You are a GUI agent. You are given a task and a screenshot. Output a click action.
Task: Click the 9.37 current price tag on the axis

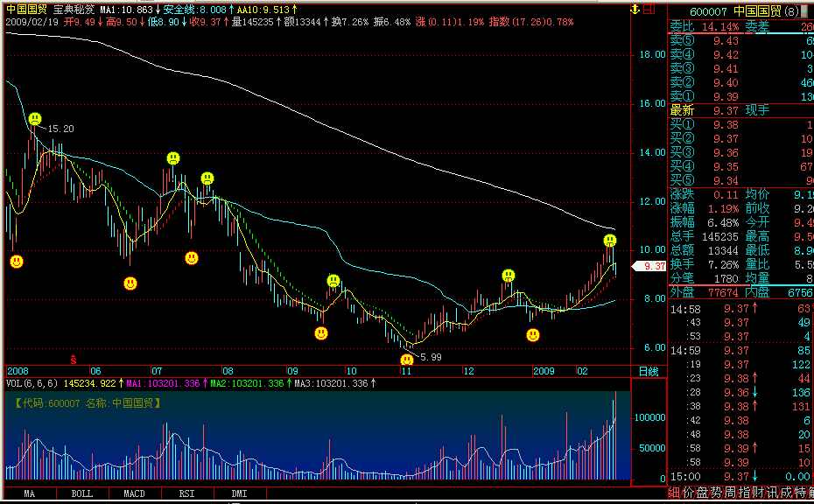(x=649, y=266)
